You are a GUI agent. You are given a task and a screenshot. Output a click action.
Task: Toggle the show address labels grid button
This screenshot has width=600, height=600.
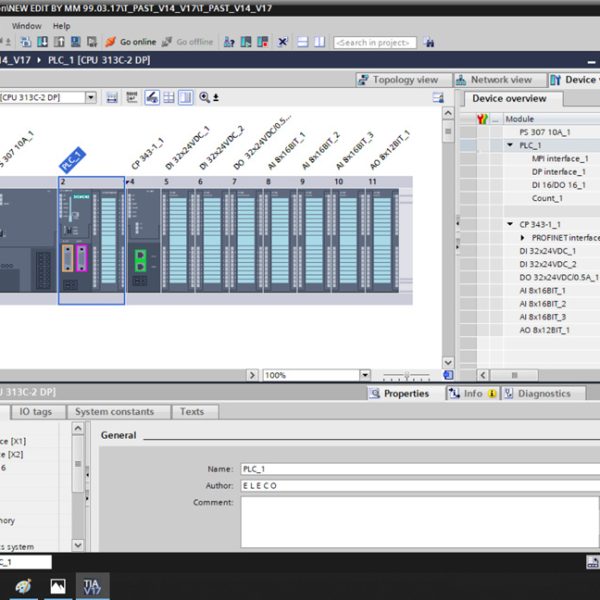click(x=169, y=98)
